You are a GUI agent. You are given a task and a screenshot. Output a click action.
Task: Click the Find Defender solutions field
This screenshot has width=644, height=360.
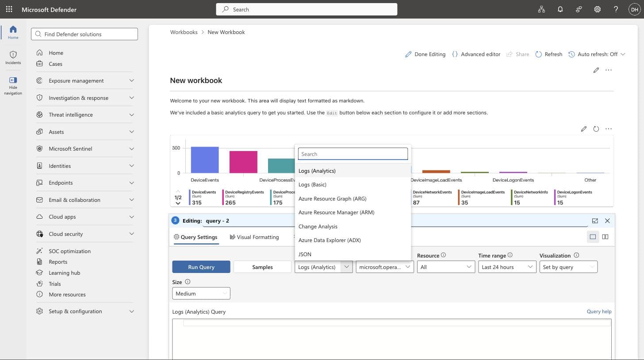[84, 34]
